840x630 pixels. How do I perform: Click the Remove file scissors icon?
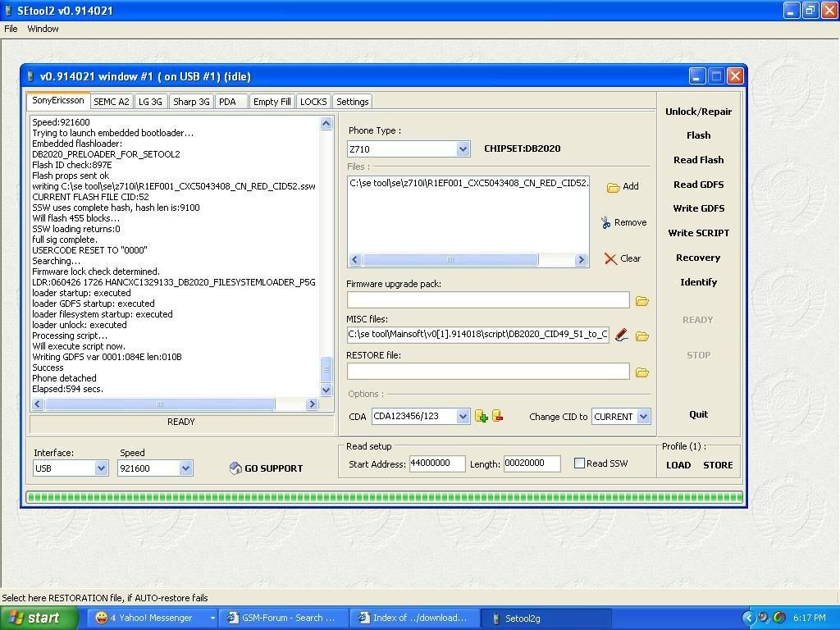[x=605, y=222]
